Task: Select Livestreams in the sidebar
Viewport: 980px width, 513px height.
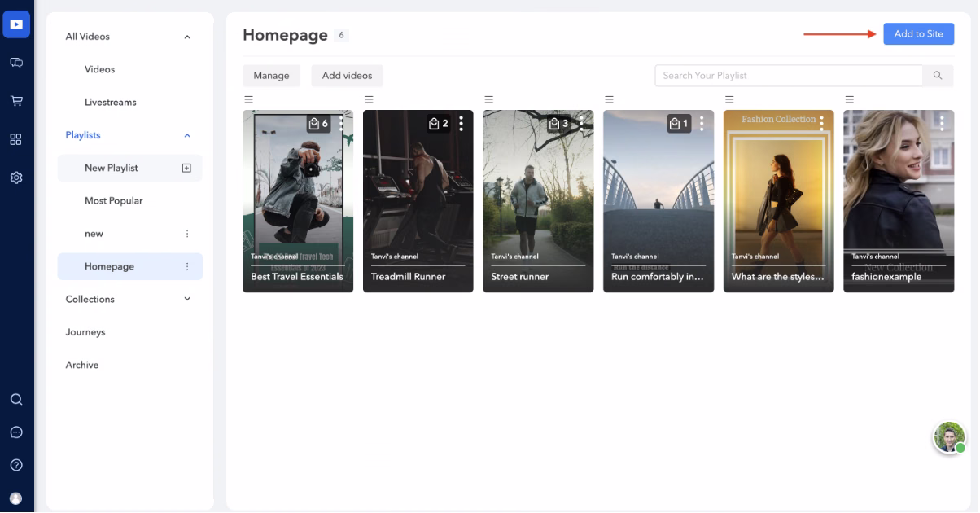Action: (111, 103)
